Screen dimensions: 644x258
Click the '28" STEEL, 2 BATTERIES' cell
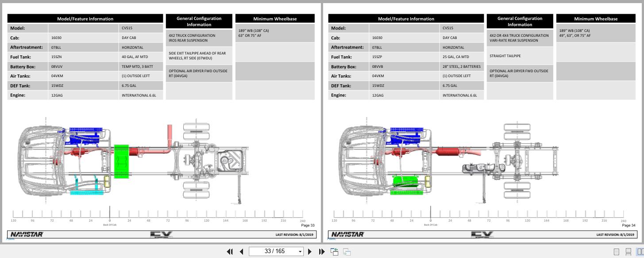click(462, 66)
